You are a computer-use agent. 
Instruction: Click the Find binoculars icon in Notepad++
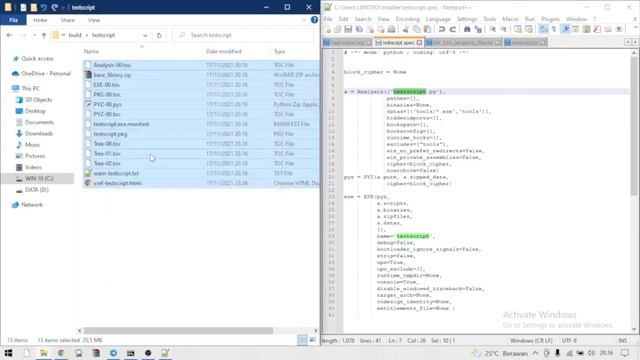[x=467, y=29]
